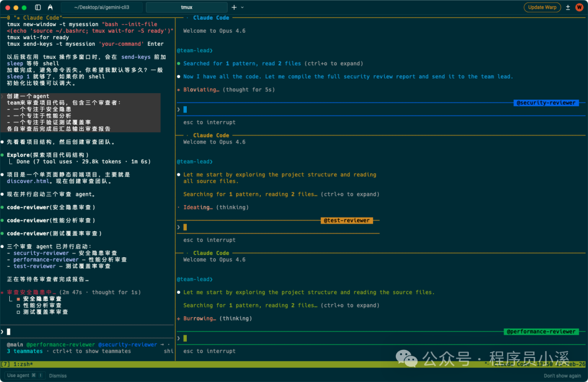Click the orange @test-reviewer label
Image resolution: width=588 pixels, height=382 pixels.
point(346,220)
